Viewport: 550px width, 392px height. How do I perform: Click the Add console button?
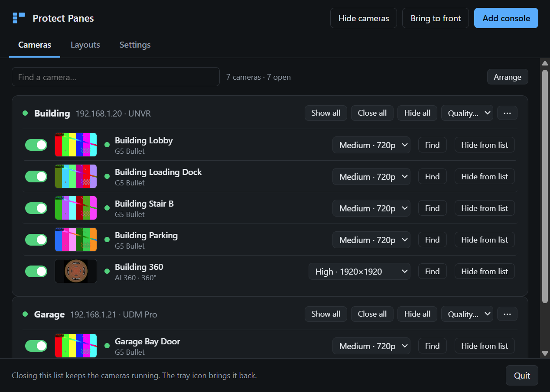[x=506, y=18]
